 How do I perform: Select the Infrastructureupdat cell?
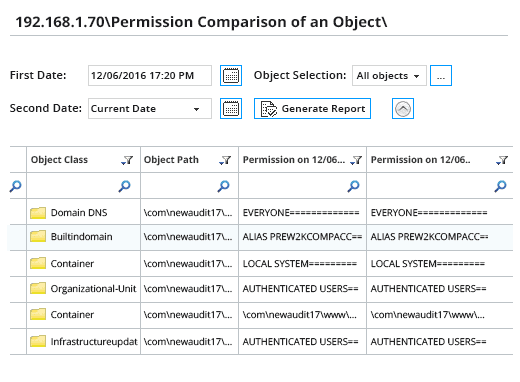[x=83, y=341]
